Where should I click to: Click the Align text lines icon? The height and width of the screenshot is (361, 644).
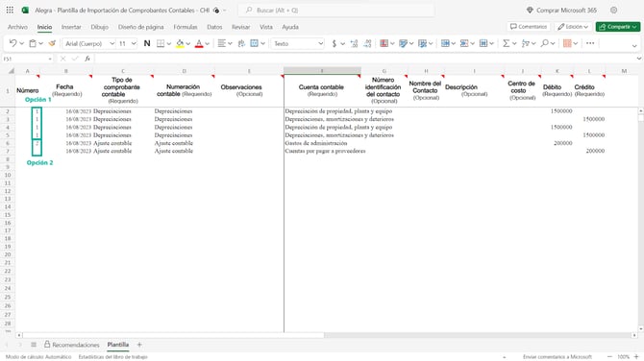[221, 43]
